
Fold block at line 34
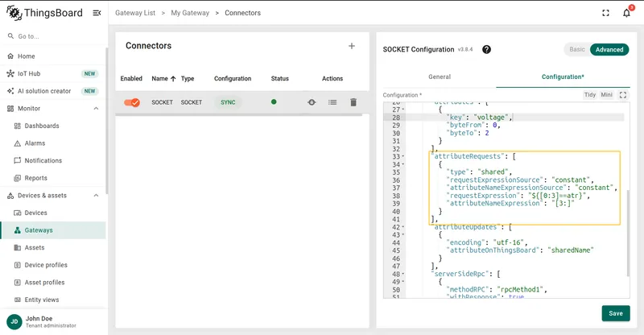(403, 164)
